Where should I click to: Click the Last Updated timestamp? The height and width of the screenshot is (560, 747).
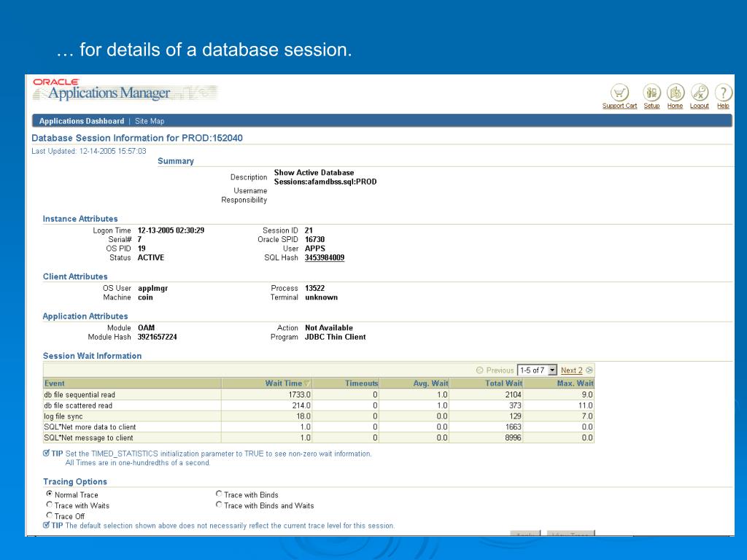(x=88, y=151)
